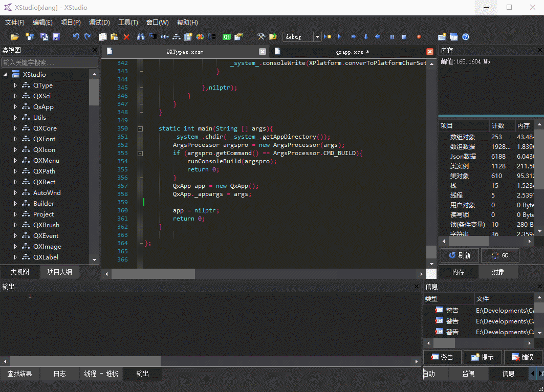This screenshot has height=392, width=544.
Task: Open the 窗口(W) menu
Action: pos(157,22)
